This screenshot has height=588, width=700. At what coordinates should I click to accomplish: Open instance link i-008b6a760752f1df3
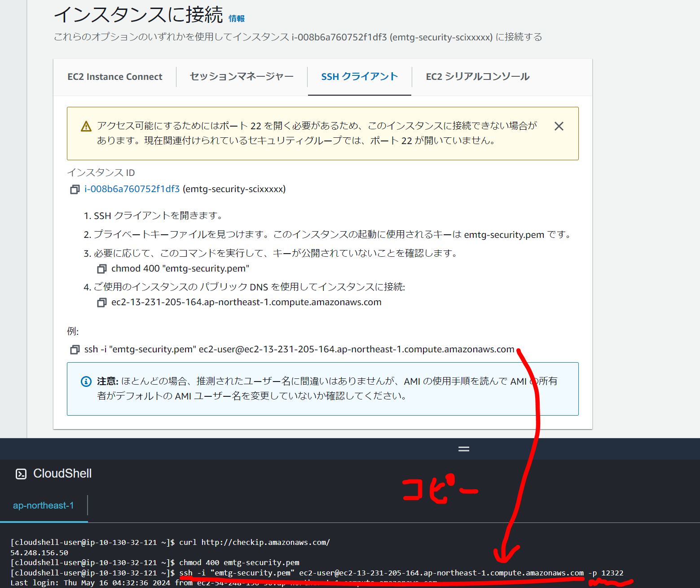pyautogui.click(x=132, y=189)
